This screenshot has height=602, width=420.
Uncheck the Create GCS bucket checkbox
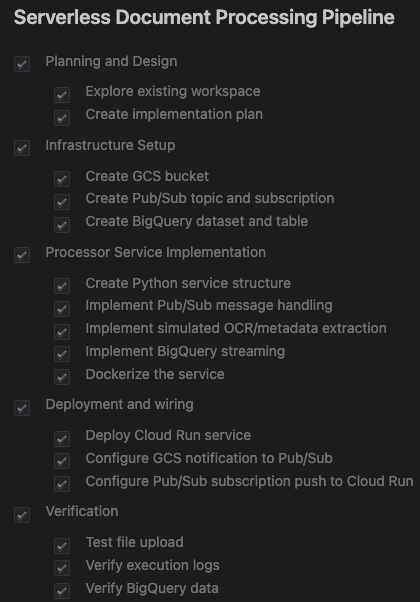click(62, 179)
